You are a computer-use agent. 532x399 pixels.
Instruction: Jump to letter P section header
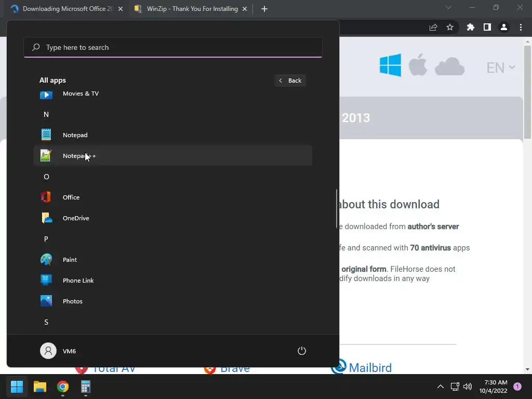(46, 239)
